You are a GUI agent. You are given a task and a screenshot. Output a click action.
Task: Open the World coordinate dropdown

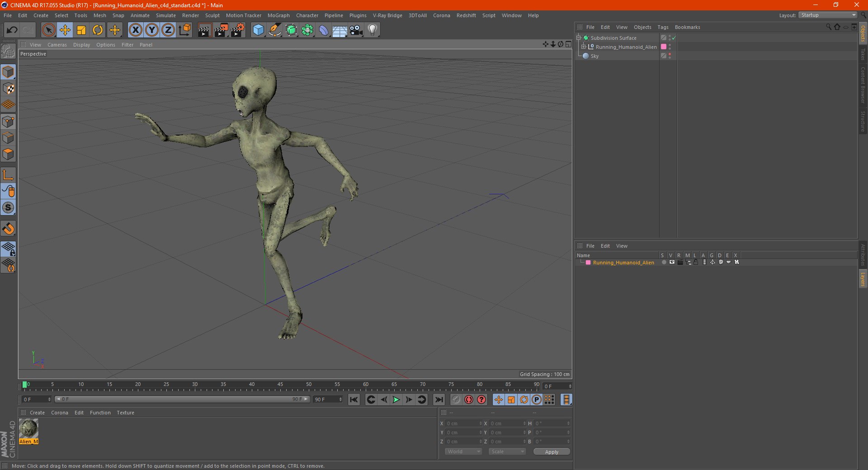coord(463,451)
